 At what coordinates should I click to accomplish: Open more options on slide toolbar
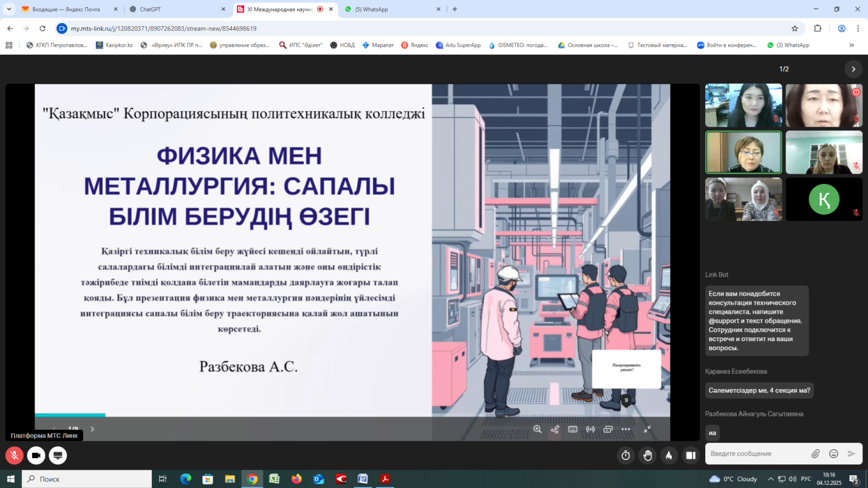coord(626,429)
